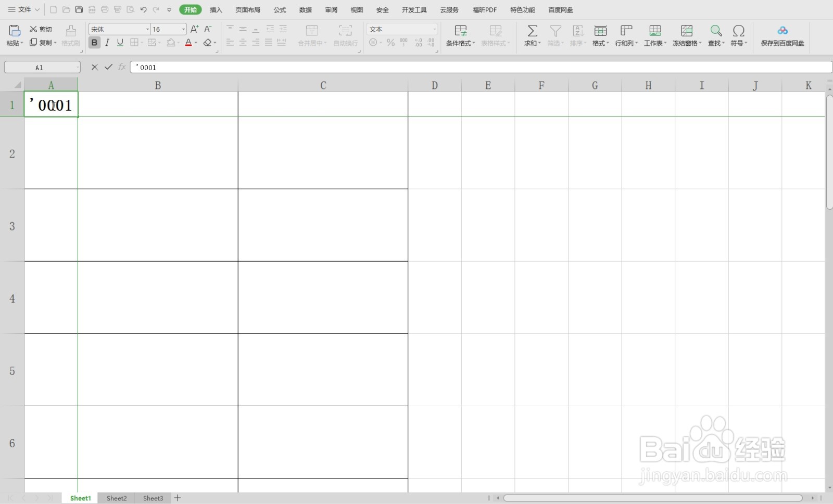The width and height of the screenshot is (833, 504).
Task: Click the Decrease font size icon
Action: tap(208, 29)
